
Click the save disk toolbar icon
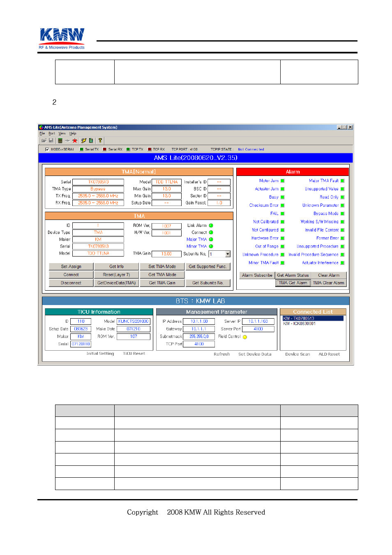pyautogui.click(x=51, y=141)
